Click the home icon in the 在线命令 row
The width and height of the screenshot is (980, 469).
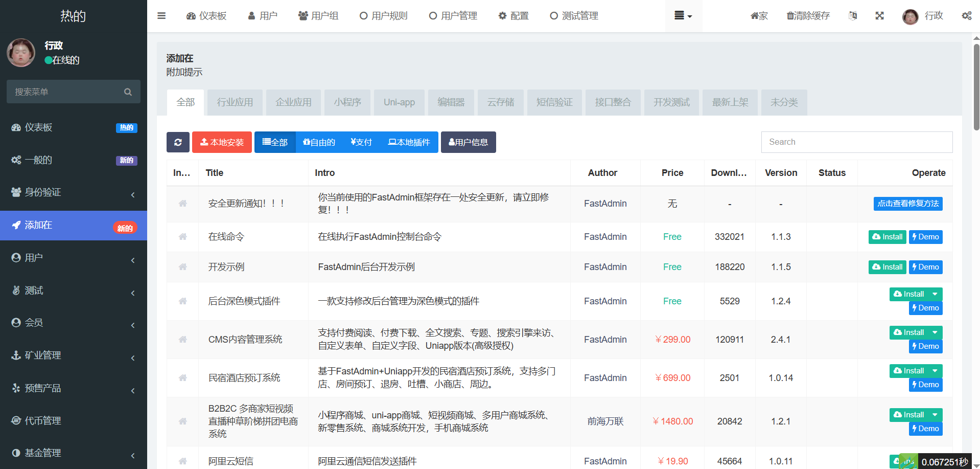[x=182, y=237]
